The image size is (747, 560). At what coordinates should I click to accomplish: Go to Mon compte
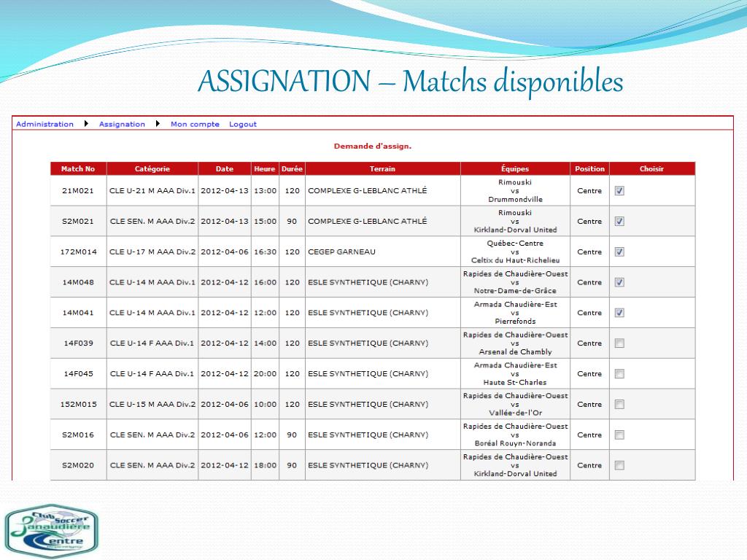pos(195,124)
